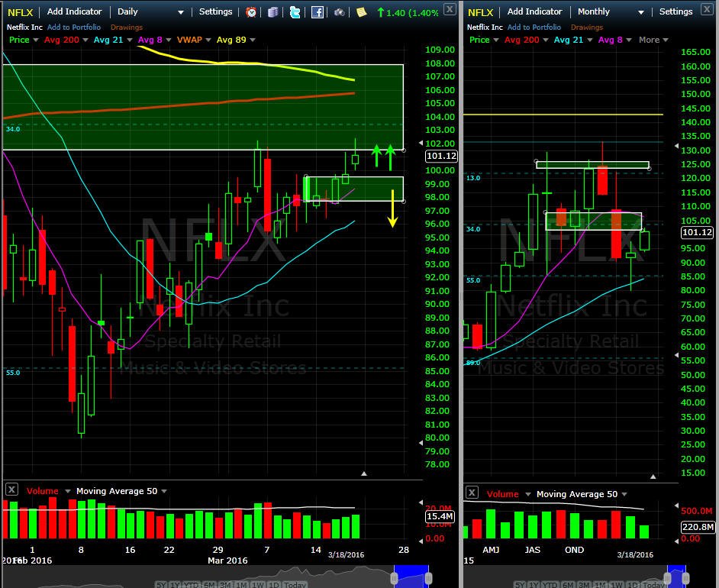Screen dimensions: 719x588
Task: Open the orange Drawings link on left chart
Action: 127,27
